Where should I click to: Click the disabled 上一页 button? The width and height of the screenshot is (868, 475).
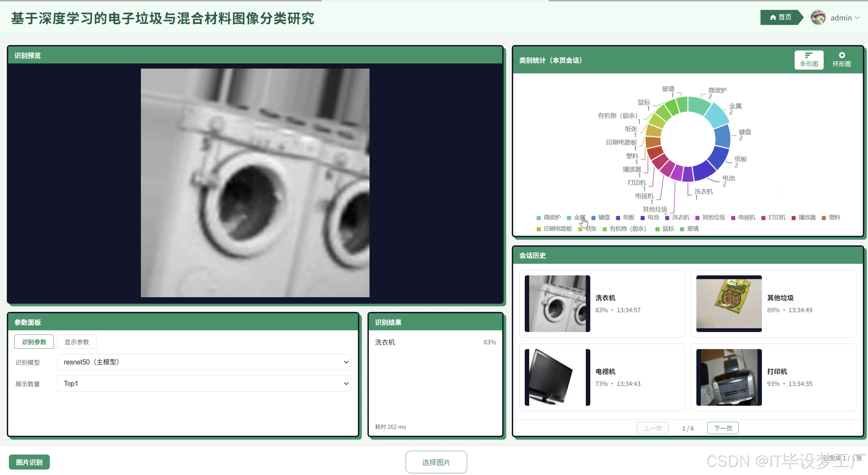click(653, 428)
